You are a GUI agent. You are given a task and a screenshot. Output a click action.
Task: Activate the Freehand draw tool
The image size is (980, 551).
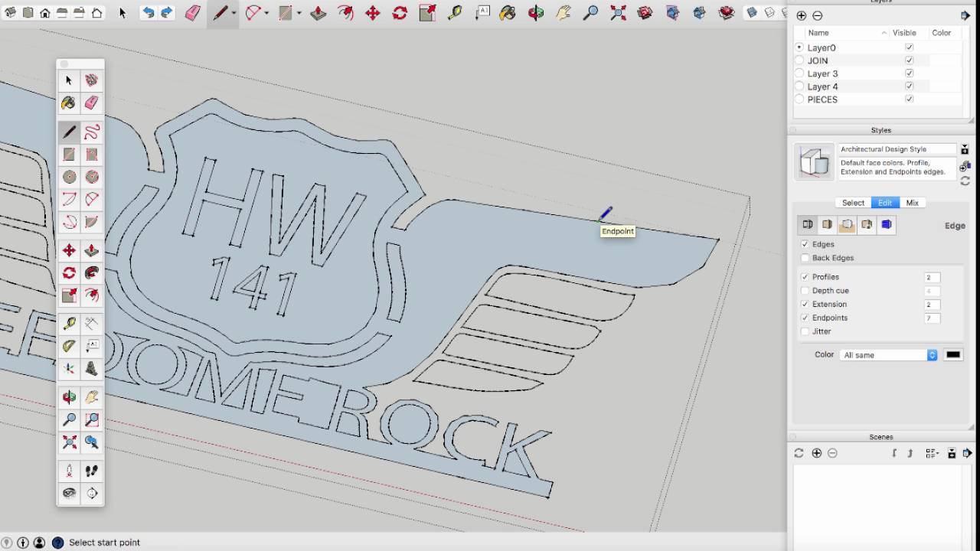click(x=91, y=132)
